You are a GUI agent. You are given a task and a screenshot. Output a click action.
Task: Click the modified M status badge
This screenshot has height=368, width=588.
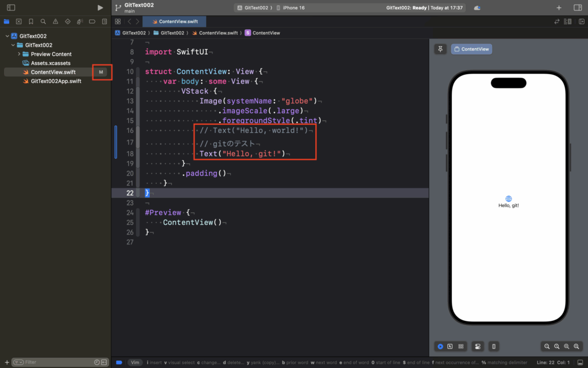(101, 72)
